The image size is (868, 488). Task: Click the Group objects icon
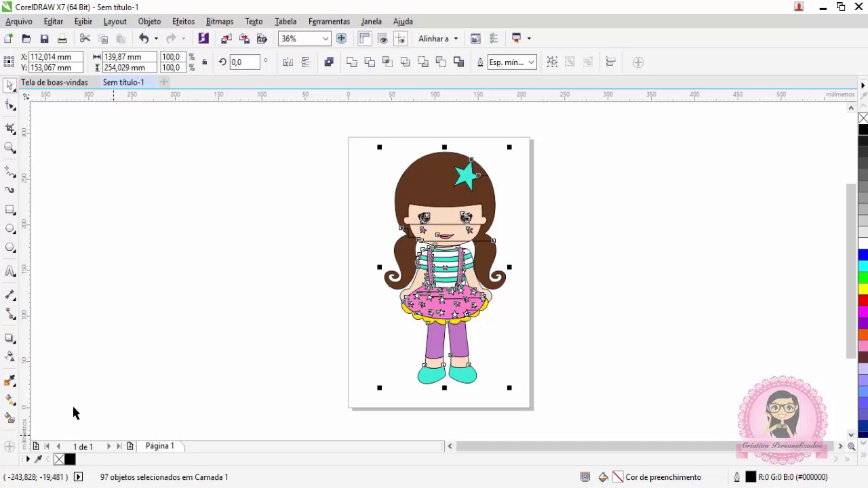click(552, 62)
